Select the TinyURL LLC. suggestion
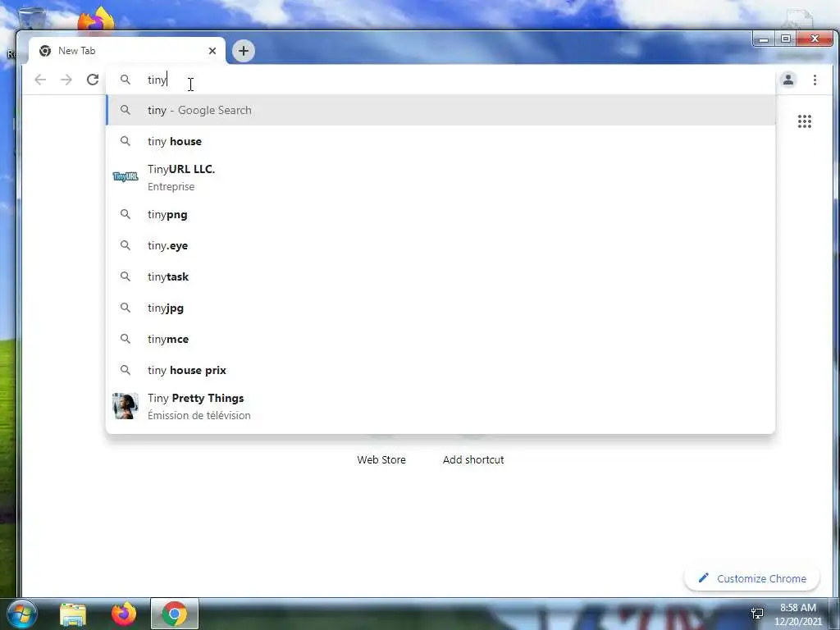Viewport: 840px width, 630px height. coord(441,177)
